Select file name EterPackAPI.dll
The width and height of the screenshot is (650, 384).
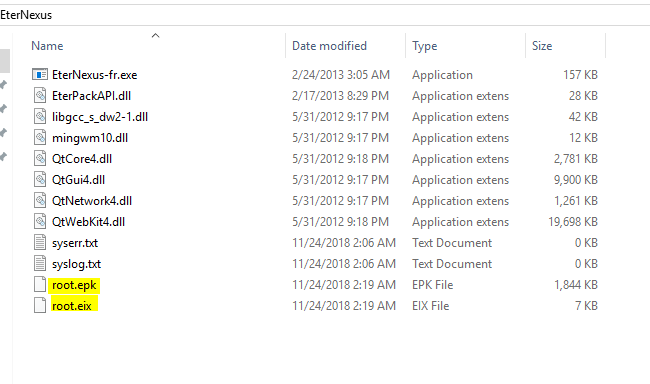click(92, 96)
